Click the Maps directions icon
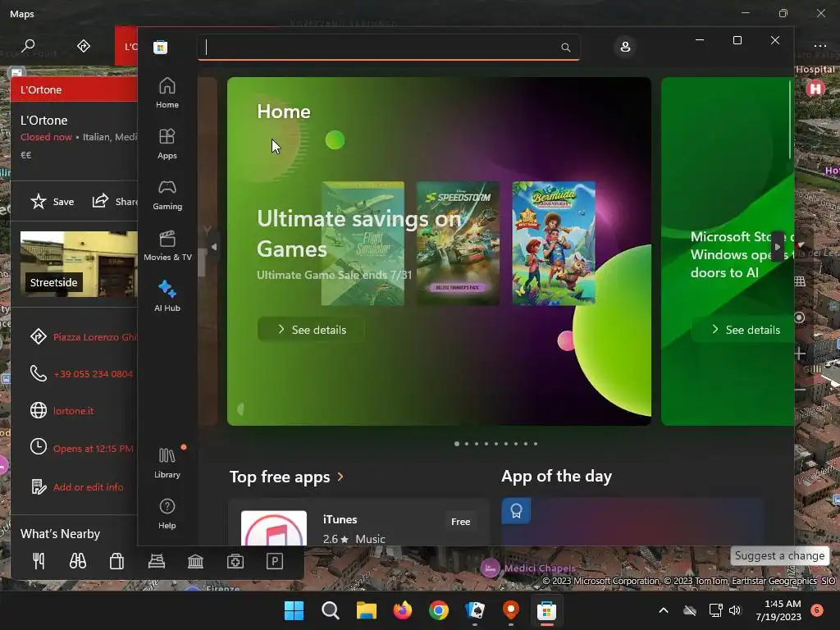 [x=84, y=46]
